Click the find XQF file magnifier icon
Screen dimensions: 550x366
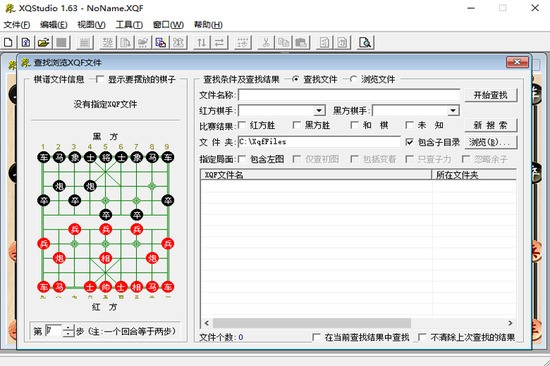[365, 42]
